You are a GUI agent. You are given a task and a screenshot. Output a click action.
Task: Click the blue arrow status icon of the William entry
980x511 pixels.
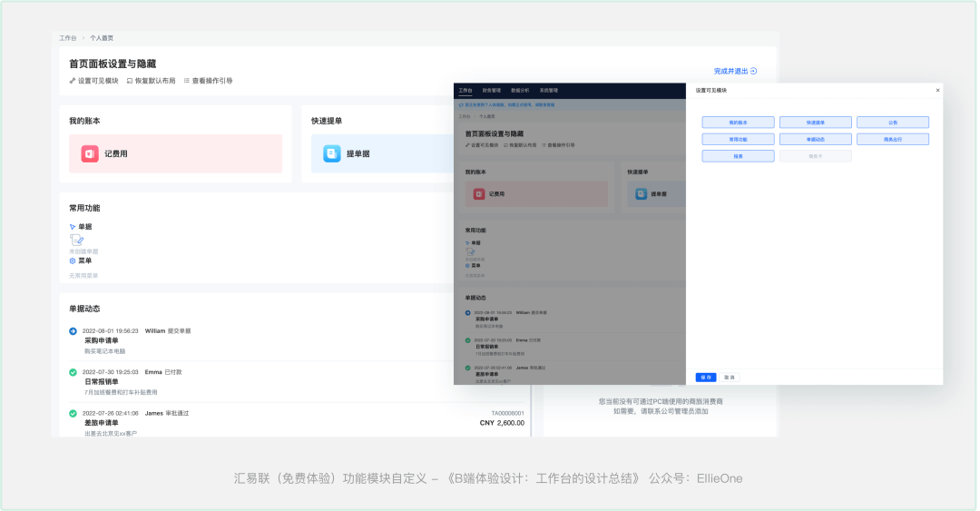pos(73,331)
